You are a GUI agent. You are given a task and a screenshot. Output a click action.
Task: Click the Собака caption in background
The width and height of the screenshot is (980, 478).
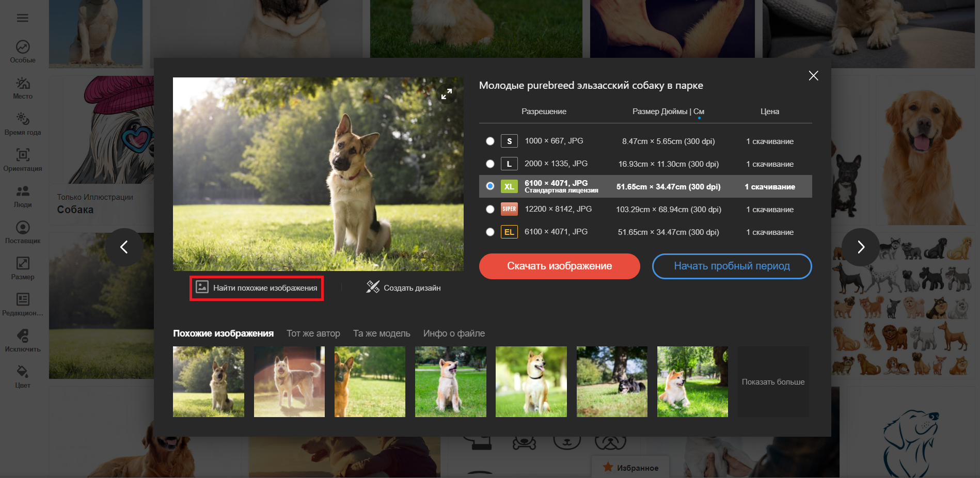coord(75,210)
